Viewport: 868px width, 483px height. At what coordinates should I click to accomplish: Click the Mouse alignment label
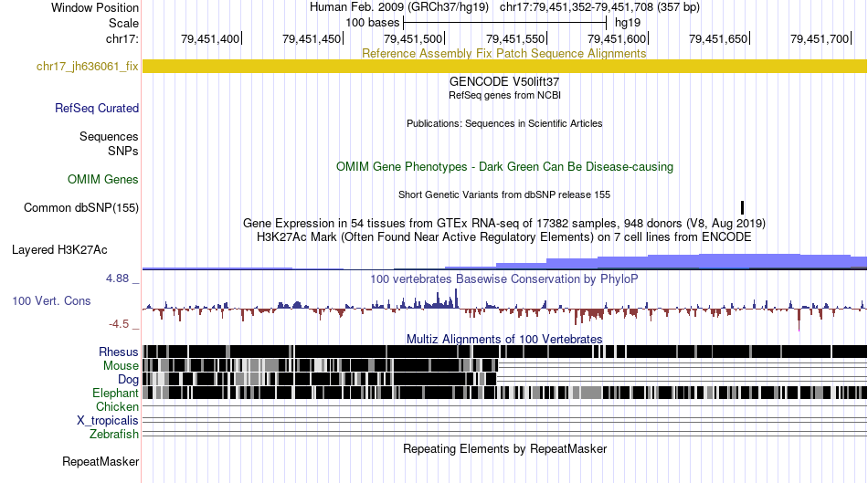[120, 366]
